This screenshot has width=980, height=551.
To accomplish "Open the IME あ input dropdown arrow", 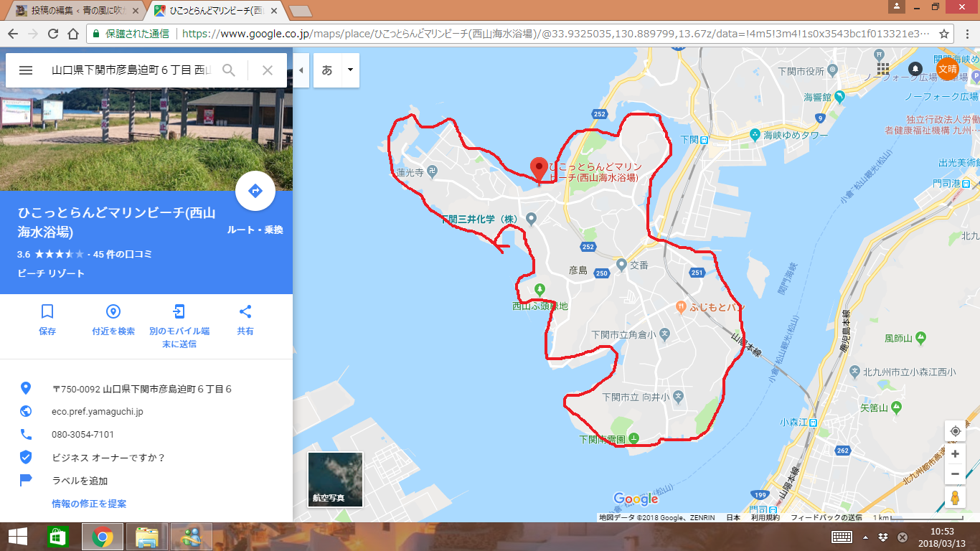I will tap(350, 70).
